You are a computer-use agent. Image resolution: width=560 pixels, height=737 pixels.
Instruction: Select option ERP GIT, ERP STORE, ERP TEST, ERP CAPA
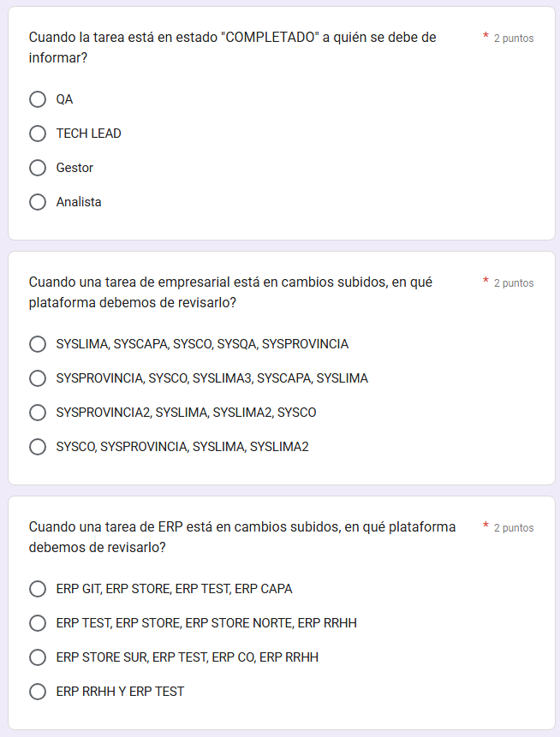(x=38, y=589)
